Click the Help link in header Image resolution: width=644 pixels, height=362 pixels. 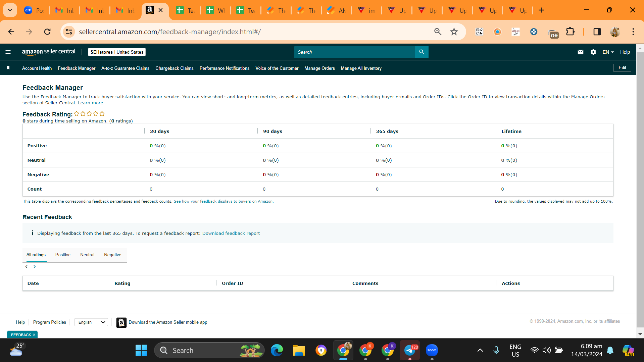(625, 52)
